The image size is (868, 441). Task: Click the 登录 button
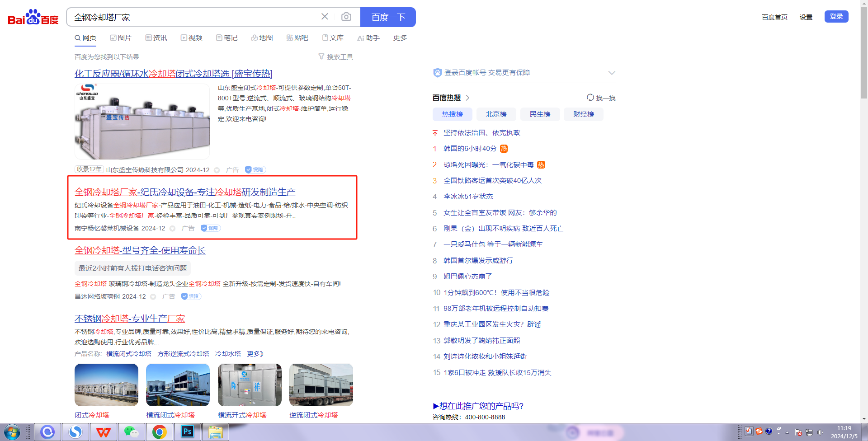[x=836, y=17]
